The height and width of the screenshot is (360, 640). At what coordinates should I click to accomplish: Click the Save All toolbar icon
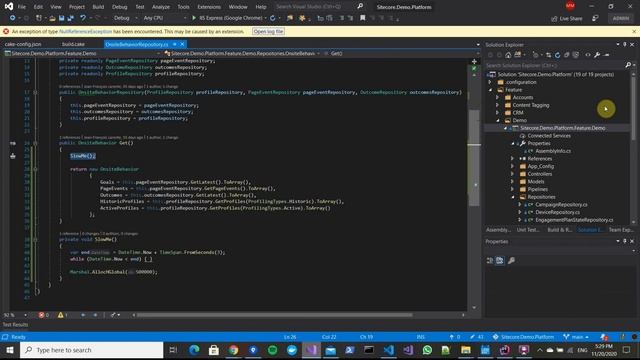71,18
